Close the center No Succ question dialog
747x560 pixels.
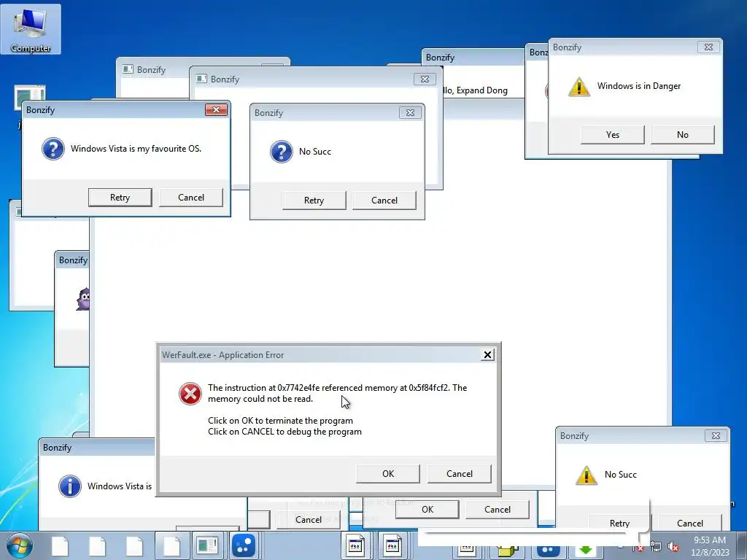410,112
